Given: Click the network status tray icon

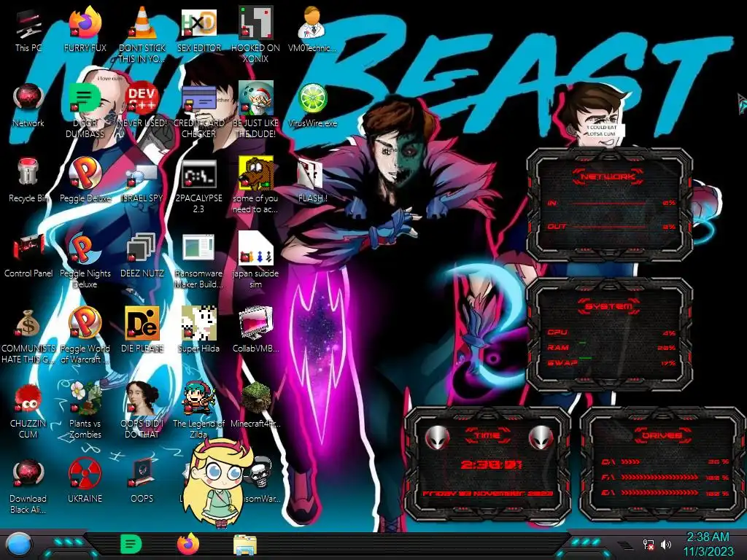Looking at the screenshot, I should [x=649, y=544].
